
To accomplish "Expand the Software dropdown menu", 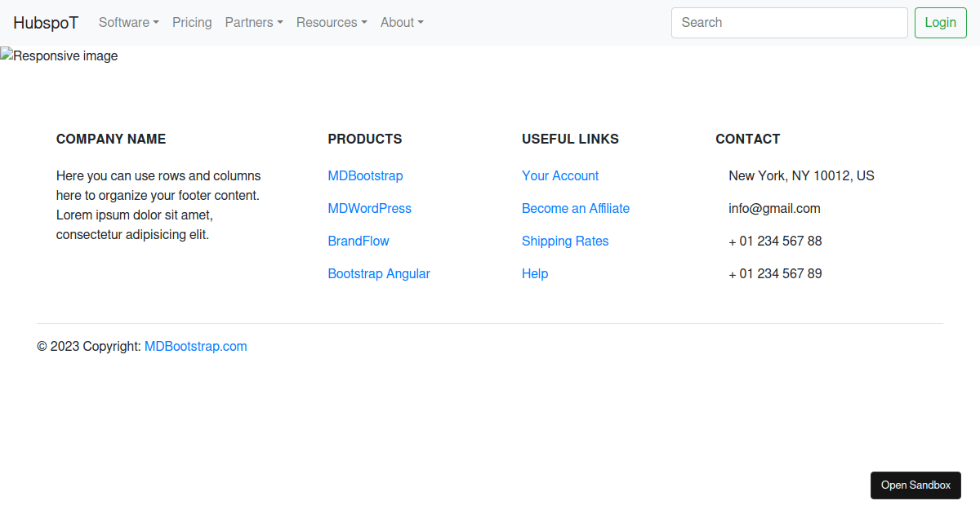I will click(x=128, y=23).
